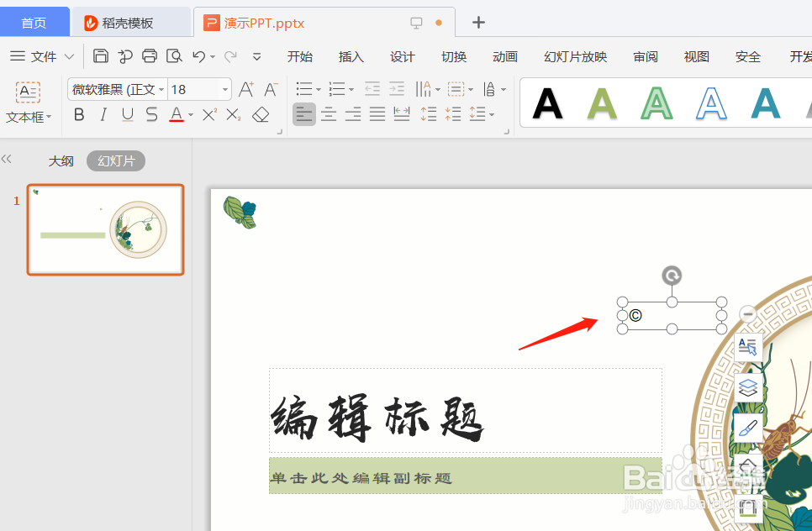This screenshot has width=812, height=531.
Task: Select slide 1 thumbnail in the panel
Action: click(x=104, y=229)
